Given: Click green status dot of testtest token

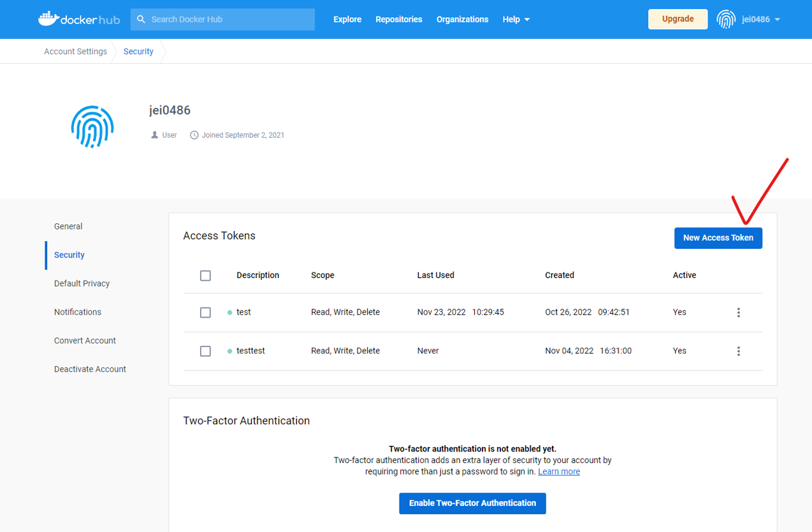Looking at the screenshot, I should click(x=229, y=351).
